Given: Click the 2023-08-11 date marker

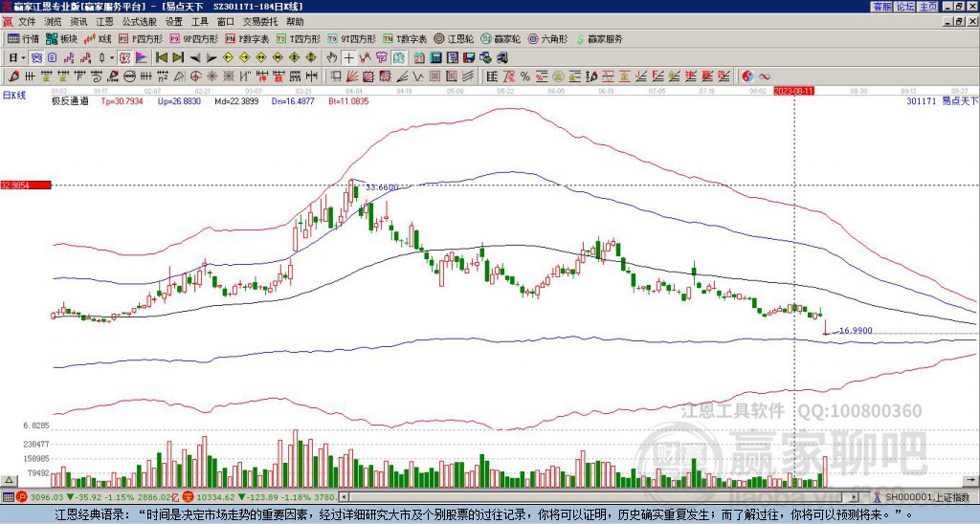Looking at the screenshot, I should pos(793,91).
